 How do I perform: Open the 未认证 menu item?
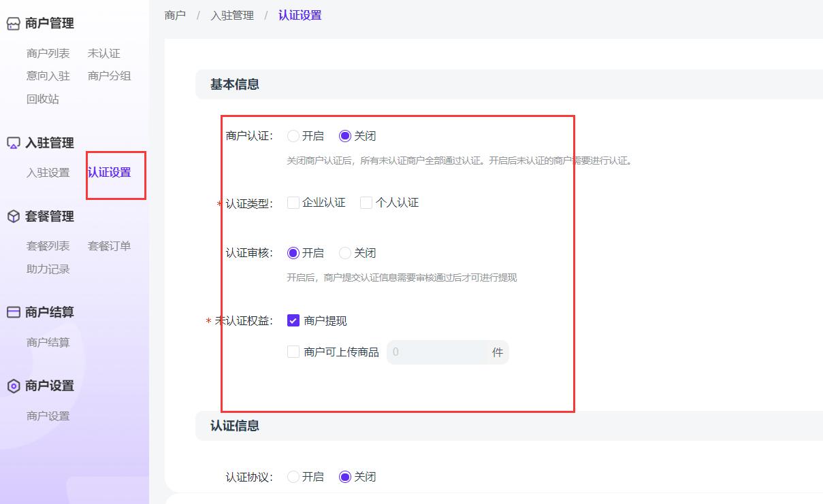pyautogui.click(x=103, y=53)
